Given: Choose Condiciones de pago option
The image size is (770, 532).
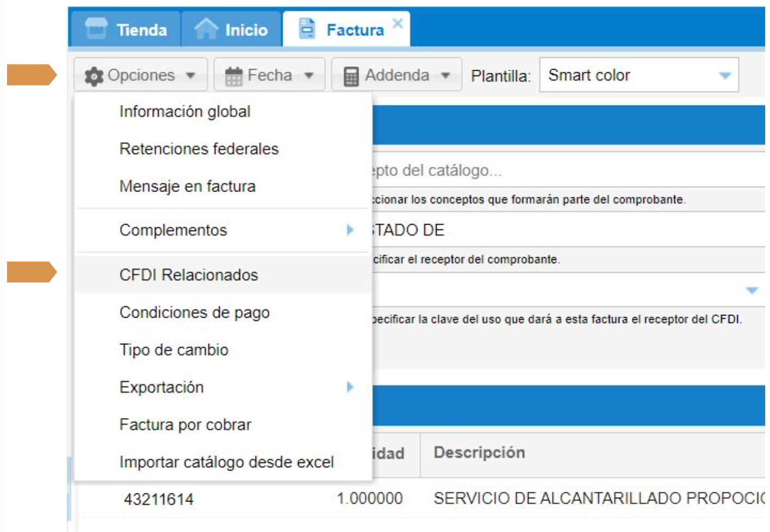Looking at the screenshot, I should pos(195,313).
